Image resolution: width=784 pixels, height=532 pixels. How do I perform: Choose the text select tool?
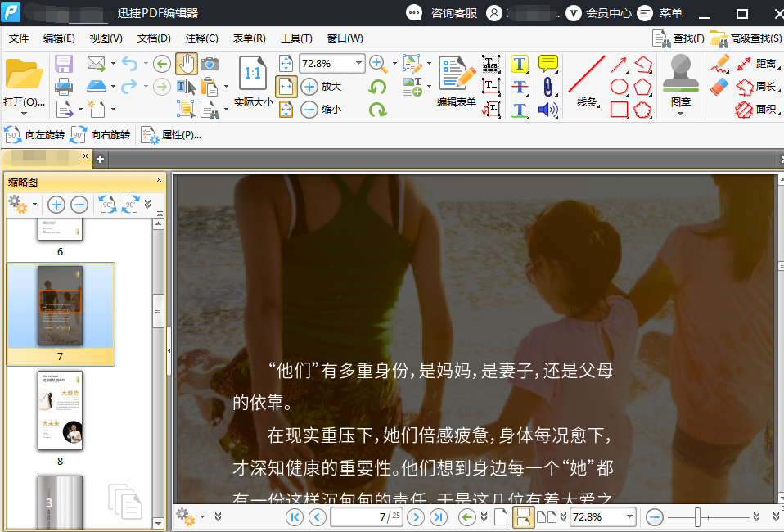coord(186,87)
